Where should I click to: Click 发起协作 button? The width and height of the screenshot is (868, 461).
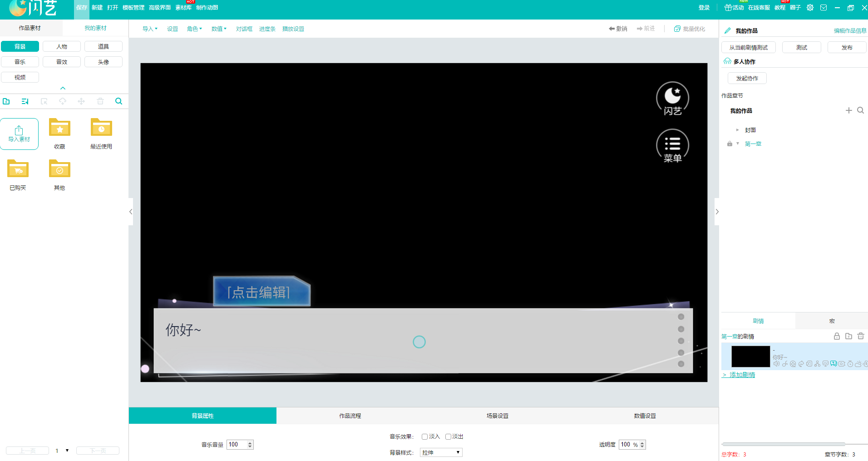747,78
